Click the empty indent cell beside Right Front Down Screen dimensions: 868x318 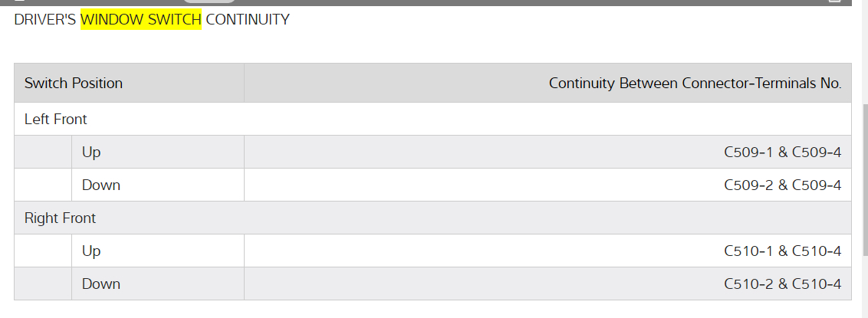(x=43, y=284)
